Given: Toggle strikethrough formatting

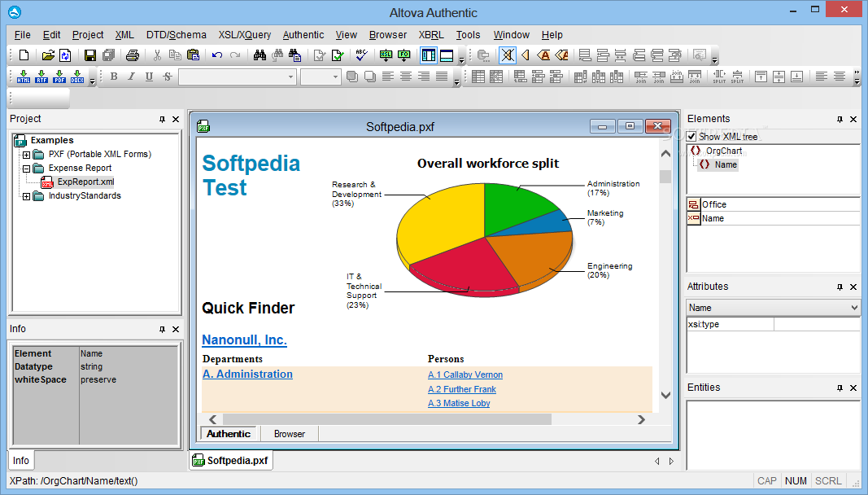Looking at the screenshot, I should click(x=168, y=77).
